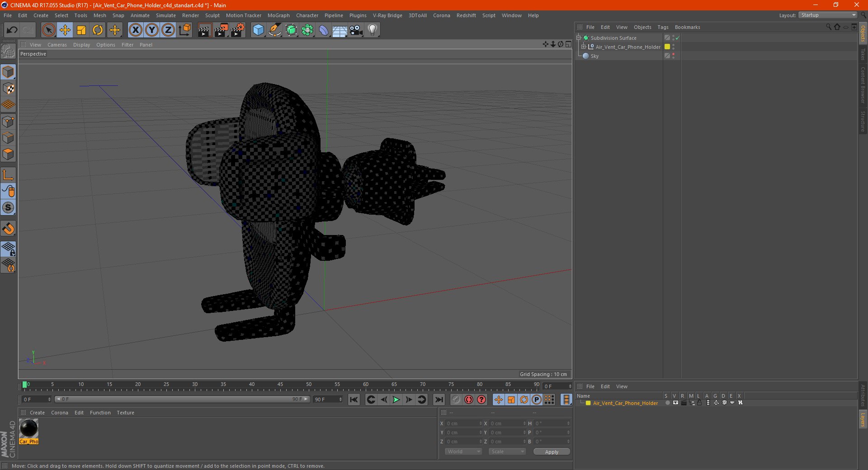Toggle layer lock for Air_Vent_Car_Phone_Holder
This screenshot has width=868, height=470.
pos(699,403)
